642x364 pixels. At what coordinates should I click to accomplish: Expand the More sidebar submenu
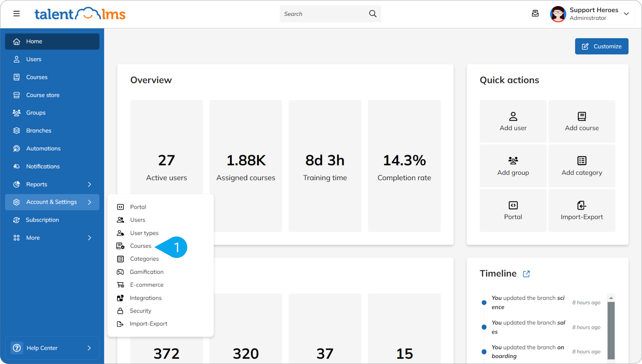tap(89, 238)
